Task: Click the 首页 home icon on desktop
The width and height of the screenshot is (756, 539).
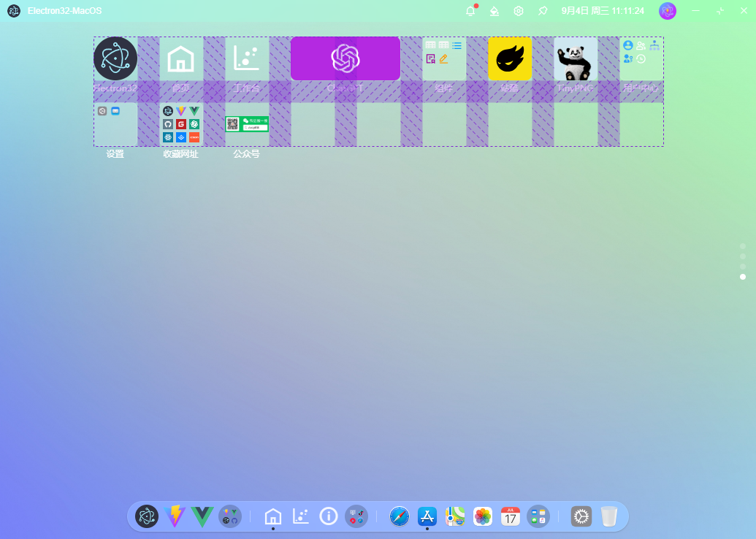Action: 180,58
